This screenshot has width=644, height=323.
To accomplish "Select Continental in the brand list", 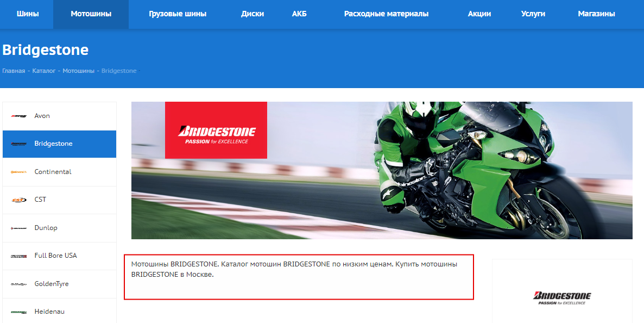I will point(60,172).
